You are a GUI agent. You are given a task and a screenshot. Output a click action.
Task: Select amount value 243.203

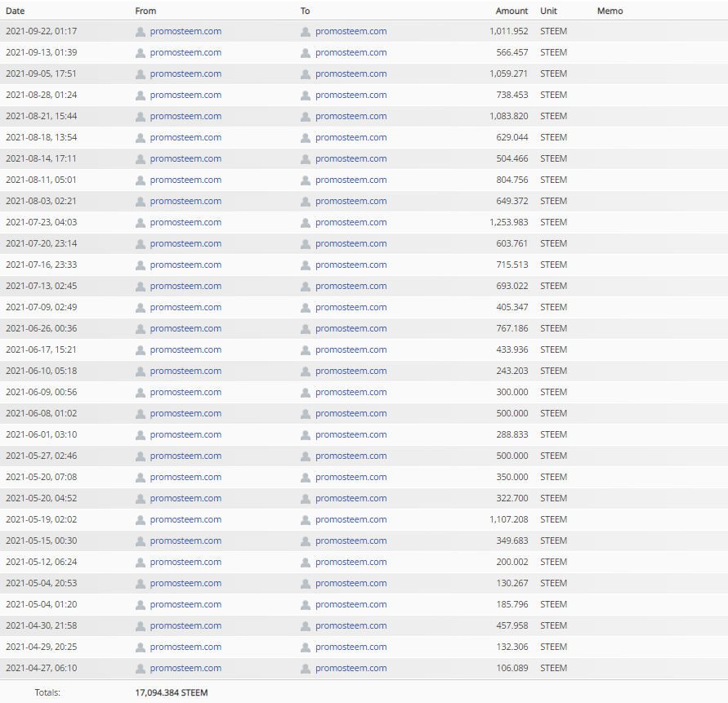coord(512,371)
